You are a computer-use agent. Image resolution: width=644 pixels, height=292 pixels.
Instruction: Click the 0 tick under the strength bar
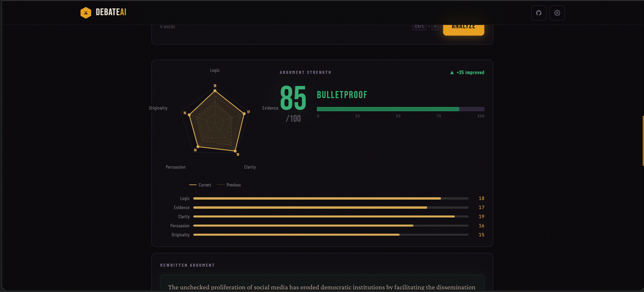point(318,116)
